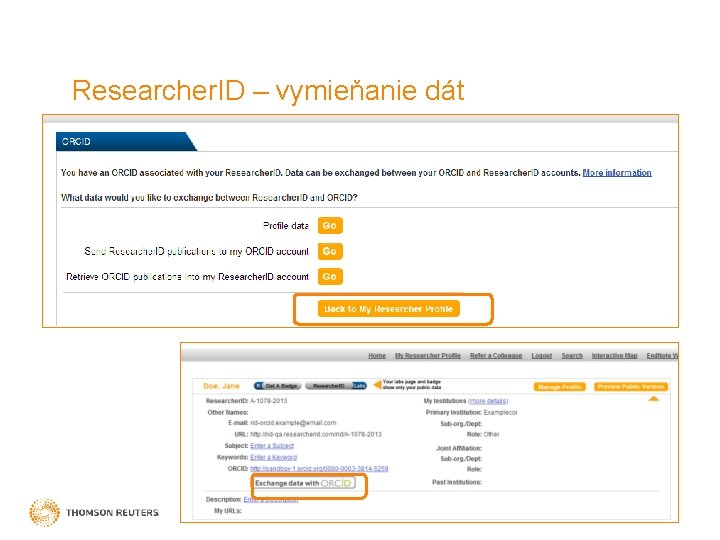The width and height of the screenshot is (720, 540).
Task: Click Go button for Profile data
Action: pos(330,225)
